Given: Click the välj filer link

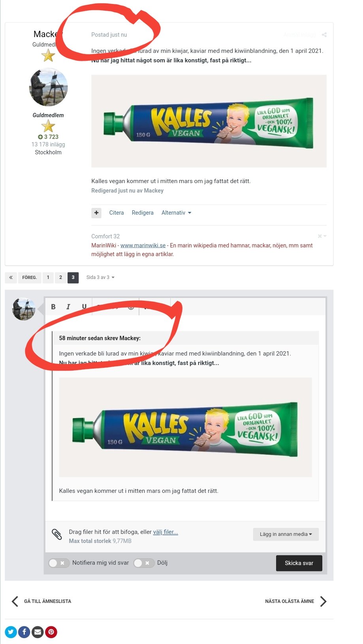Looking at the screenshot, I should click(x=166, y=532).
